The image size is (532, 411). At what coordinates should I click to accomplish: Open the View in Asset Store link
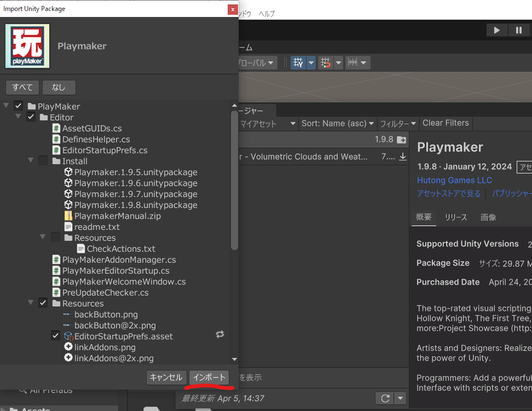(449, 193)
